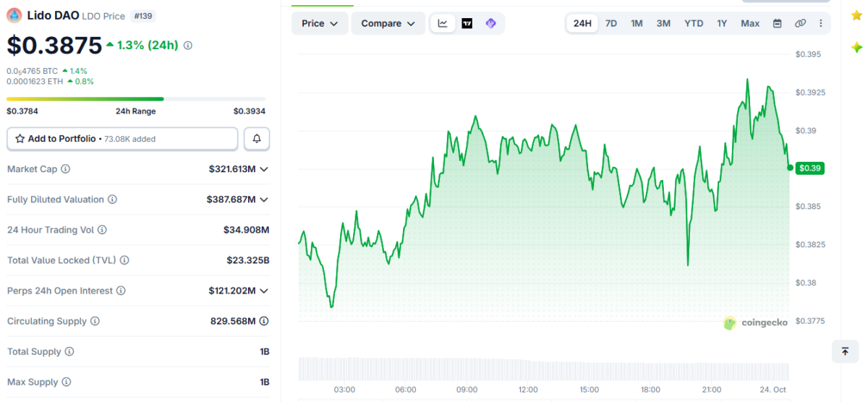Screen dimensions: 868x402
Task: Click the Fully Diluted Valuation info icon
Action: click(x=112, y=199)
